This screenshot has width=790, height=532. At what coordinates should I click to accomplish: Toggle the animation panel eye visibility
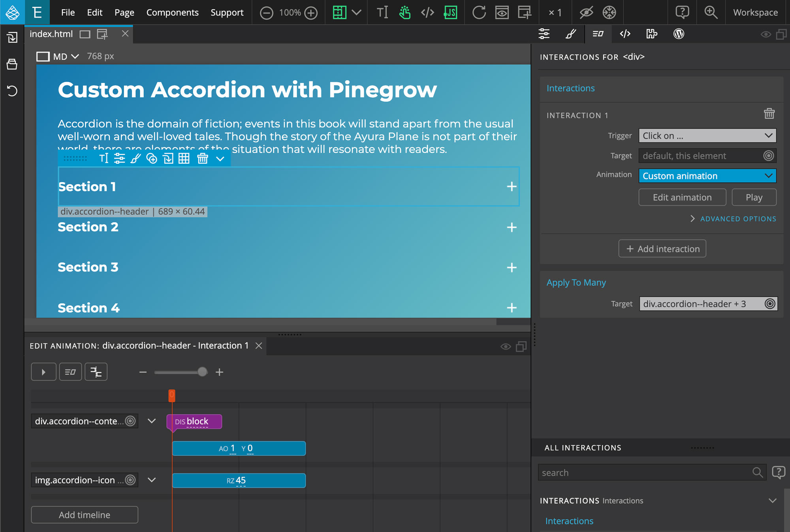(x=505, y=347)
